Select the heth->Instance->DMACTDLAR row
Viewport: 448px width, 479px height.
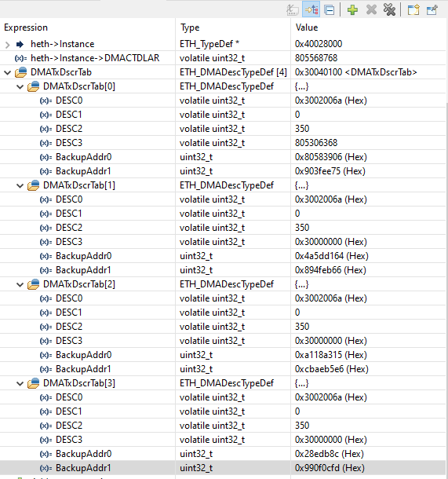click(x=223, y=58)
